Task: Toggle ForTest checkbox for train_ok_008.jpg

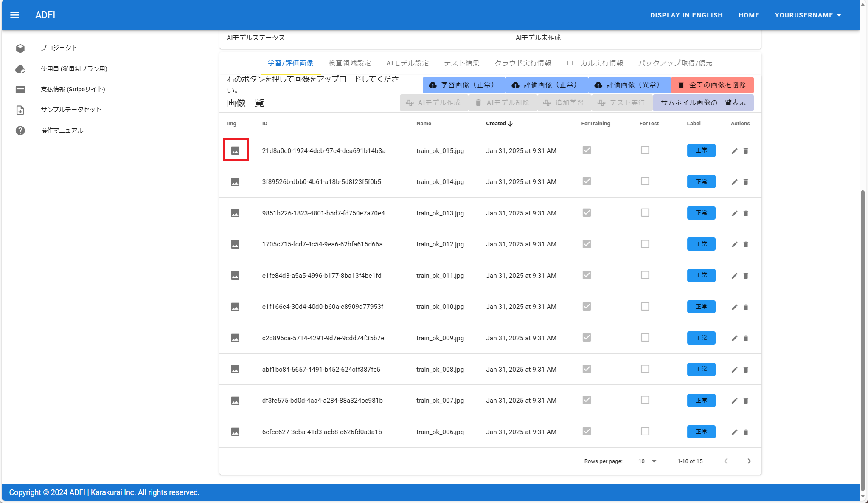Action: pyautogui.click(x=645, y=369)
